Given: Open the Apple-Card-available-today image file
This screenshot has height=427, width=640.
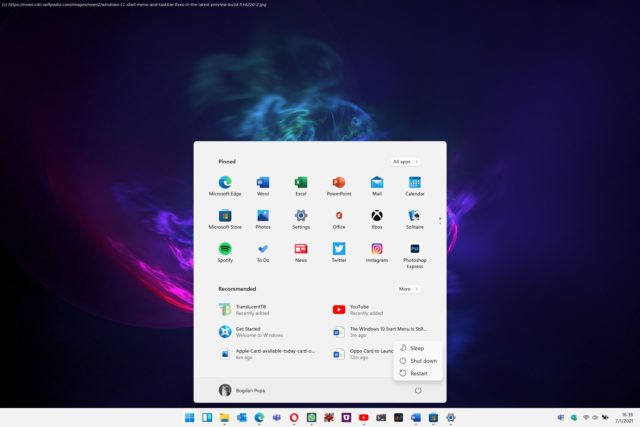Looking at the screenshot, I should tap(267, 354).
